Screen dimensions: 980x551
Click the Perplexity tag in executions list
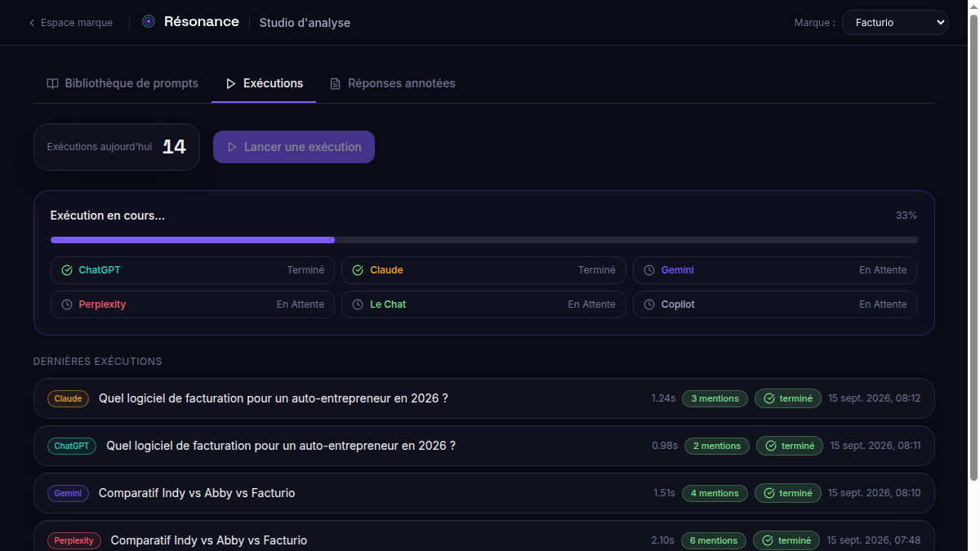pyautogui.click(x=74, y=540)
